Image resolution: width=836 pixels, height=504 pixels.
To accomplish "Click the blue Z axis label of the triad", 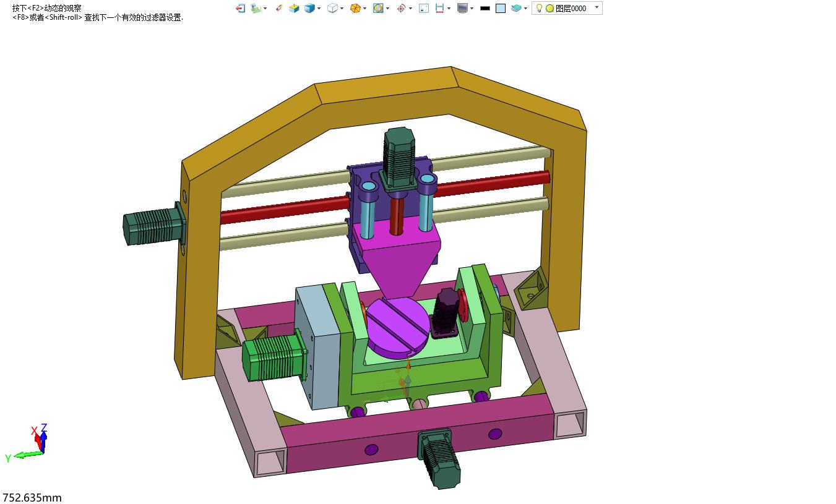I will 44,428.
